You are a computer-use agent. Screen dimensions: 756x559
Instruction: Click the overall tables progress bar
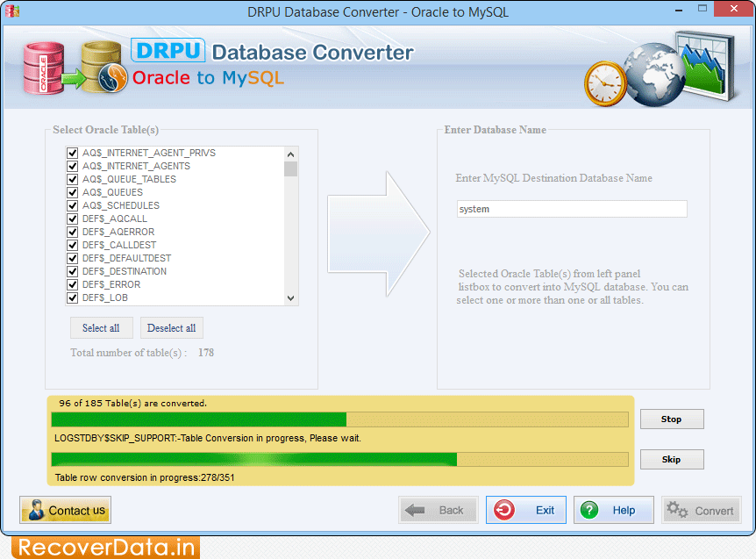tap(340, 419)
